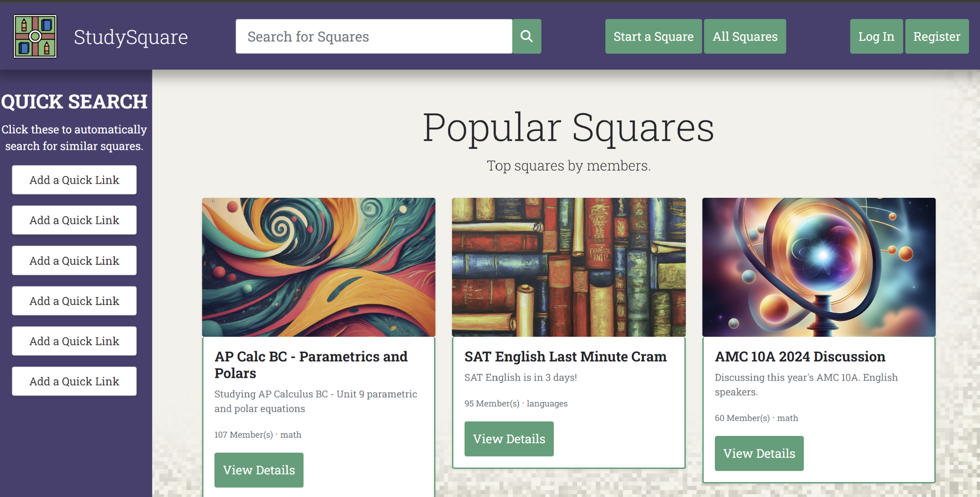This screenshot has height=497, width=980.
Task: Click the first Add a Quick Link button
Action: pos(74,180)
